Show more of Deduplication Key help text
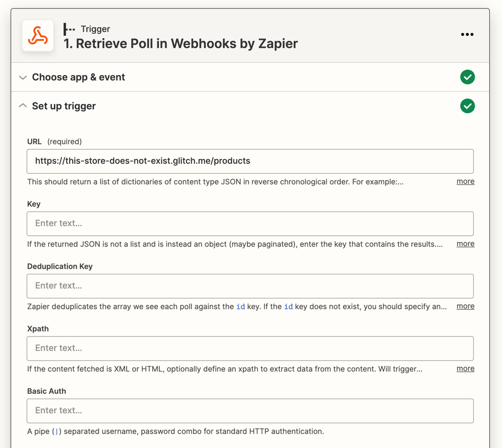The height and width of the screenshot is (448, 502). (465, 307)
